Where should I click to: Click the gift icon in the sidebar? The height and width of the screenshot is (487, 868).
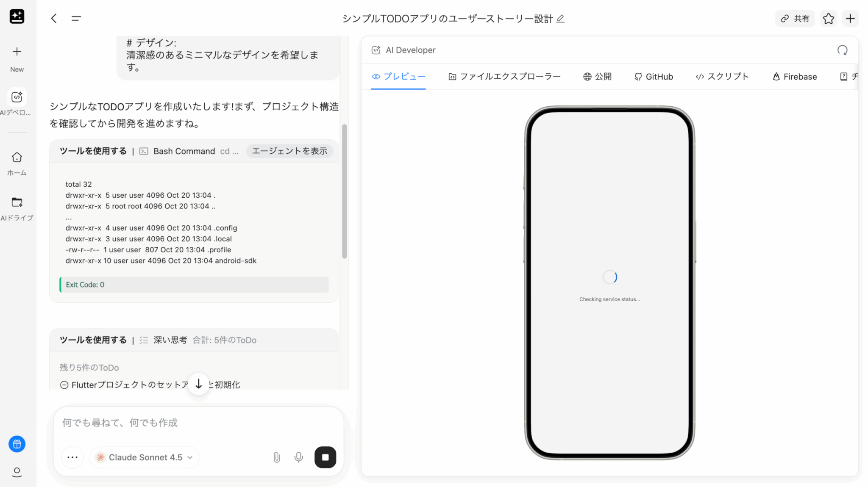click(x=17, y=444)
